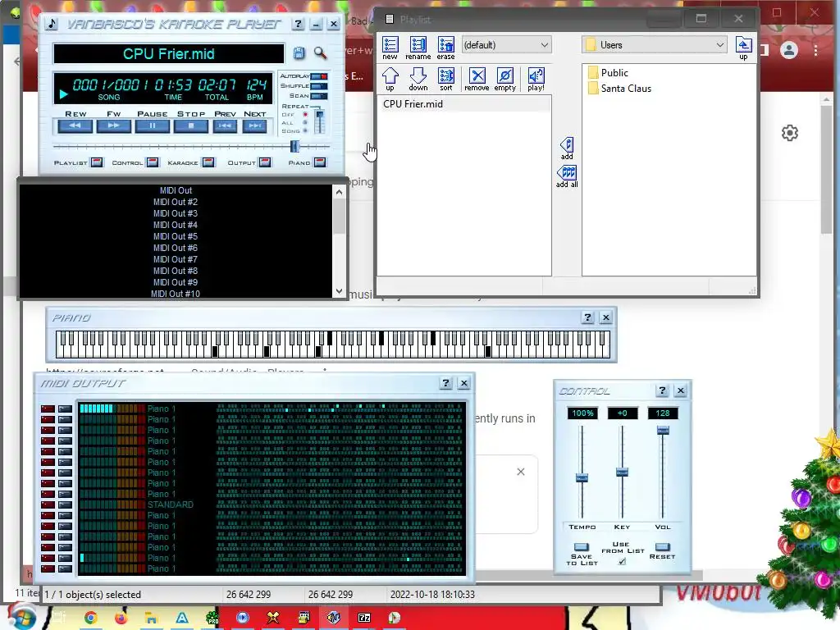Select Repeat All option
840x630 pixels.
[305, 123]
